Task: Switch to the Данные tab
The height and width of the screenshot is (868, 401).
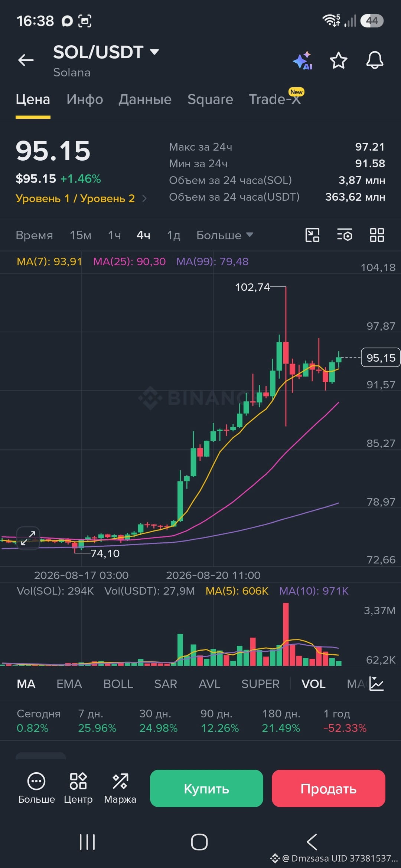Action: (x=145, y=99)
